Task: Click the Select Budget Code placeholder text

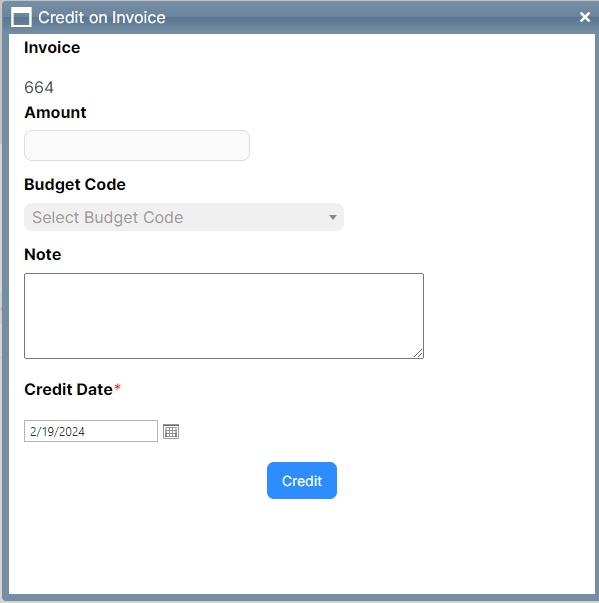Action: pos(108,217)
